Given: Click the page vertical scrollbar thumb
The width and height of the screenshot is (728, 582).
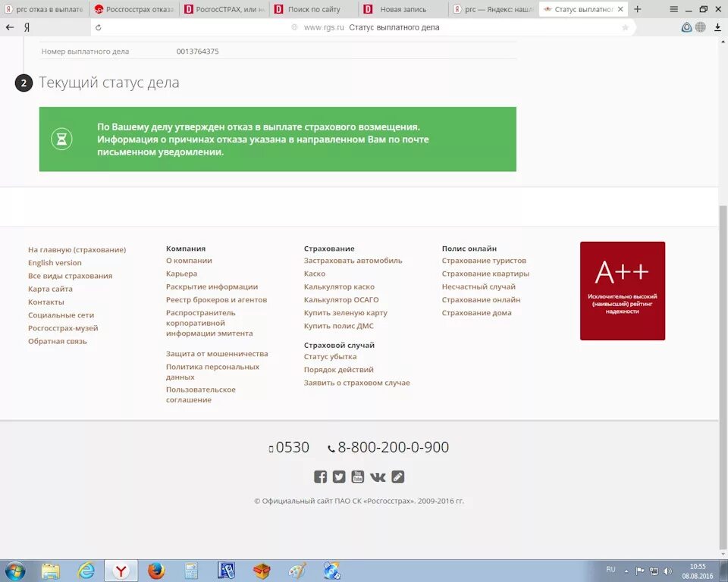Looking at the screenshot, I should (723, 377).
